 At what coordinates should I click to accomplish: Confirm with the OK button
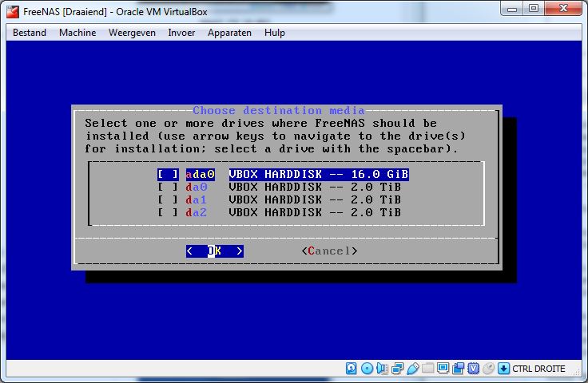click(x=214, y=251)
